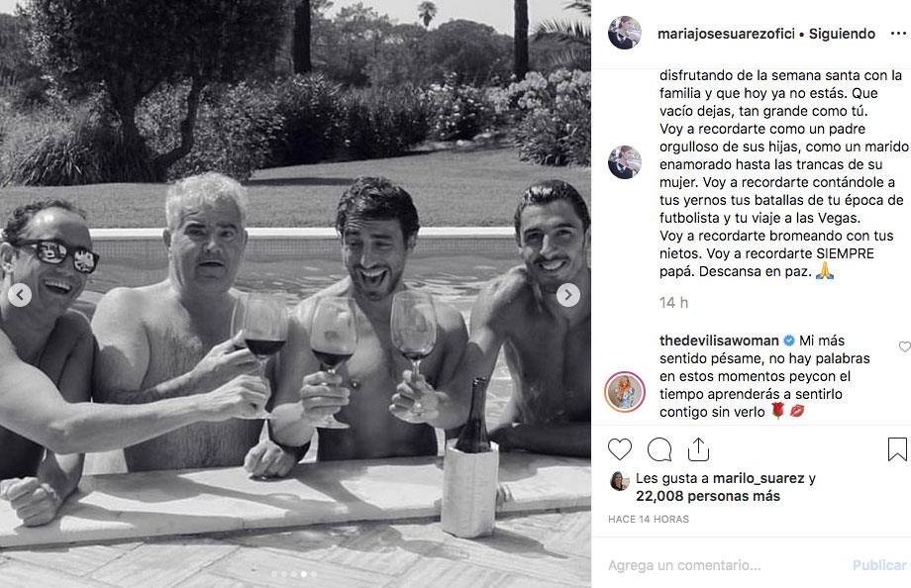View the 22,008 personas más likes list
Image resolution: width=911 pixels, height=588 pixels.
tap(708, 496)
